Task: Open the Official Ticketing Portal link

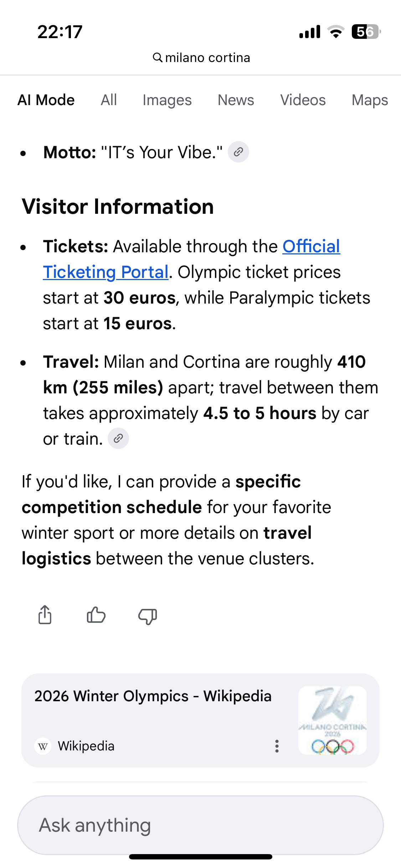Action: click(106, 272)
